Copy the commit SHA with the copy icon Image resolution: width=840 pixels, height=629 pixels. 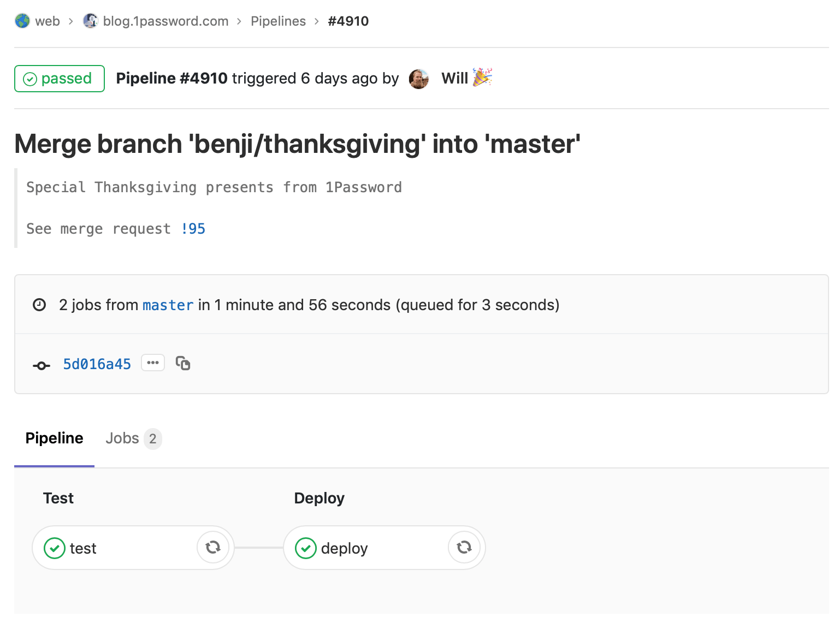click(x=183, y=363)
